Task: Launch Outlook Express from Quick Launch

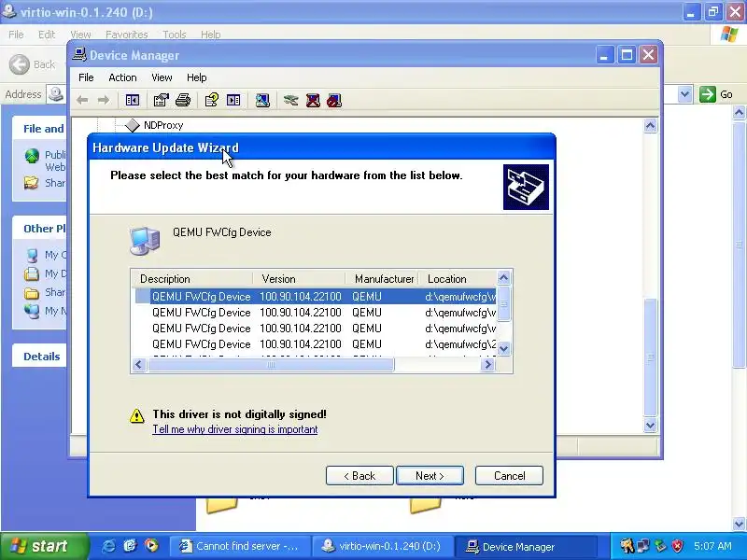Action: tap(130, 546)
